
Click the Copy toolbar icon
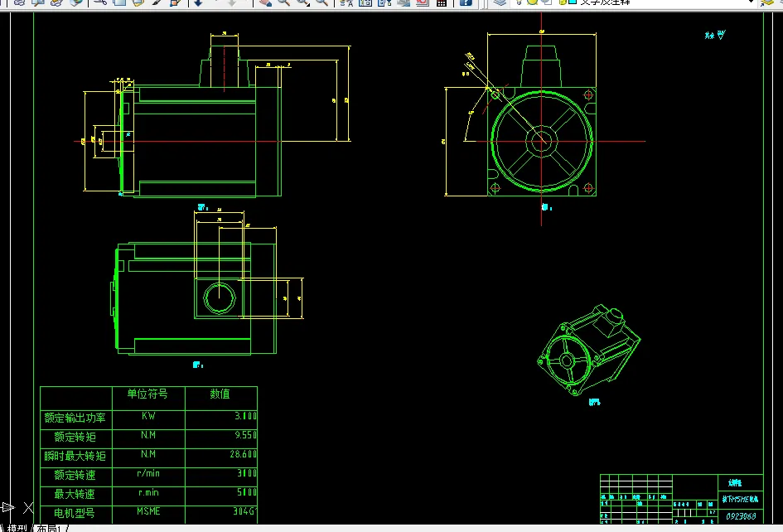click(118, 2)
